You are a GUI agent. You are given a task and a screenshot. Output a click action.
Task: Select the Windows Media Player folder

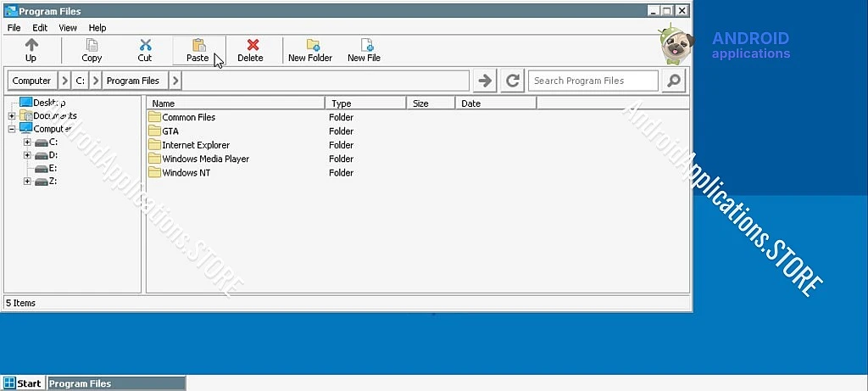coord(205,159)
